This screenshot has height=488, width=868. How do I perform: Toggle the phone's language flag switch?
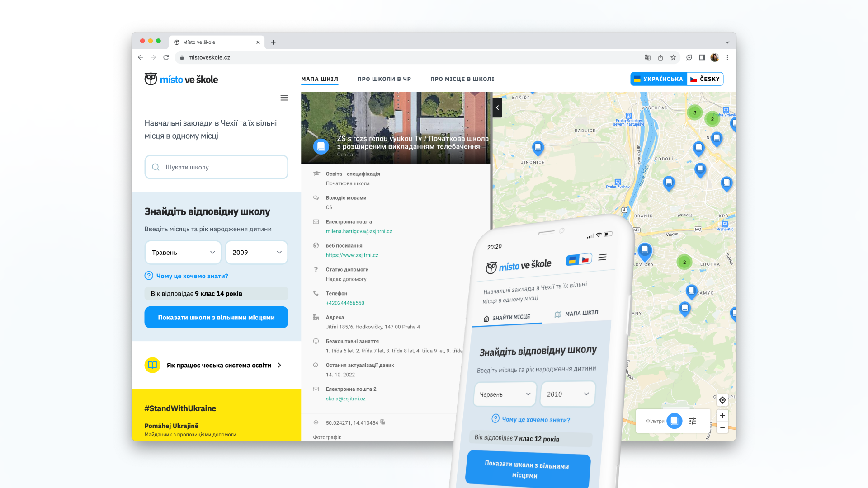coord(579,259)
